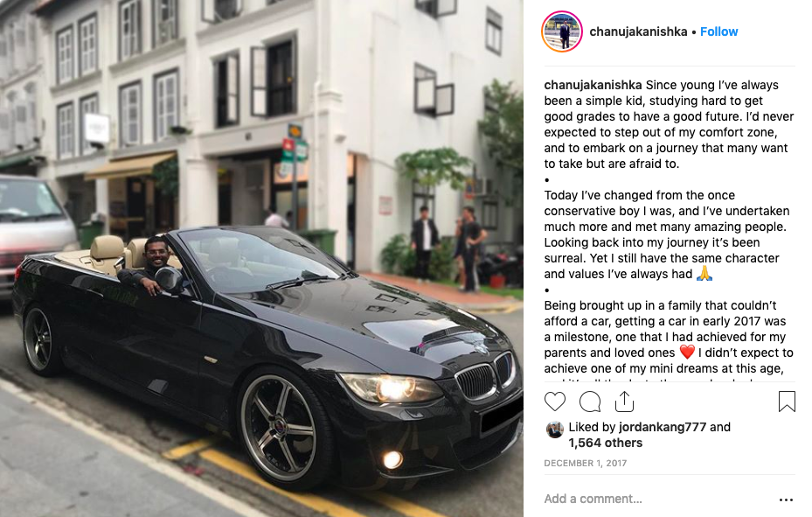Image resolution: width=812 pixels, height=517 pixels.
Task: Click the caption paragraph about getting a car
Action: [x=668, y=337]
